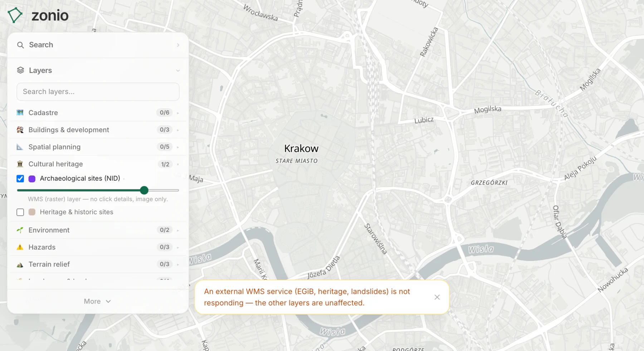Image resolution: width=644 pixels, height=351 pixels.
Task: Click the purple Archaeological sites color swatch
Action: tap(32, 179)
